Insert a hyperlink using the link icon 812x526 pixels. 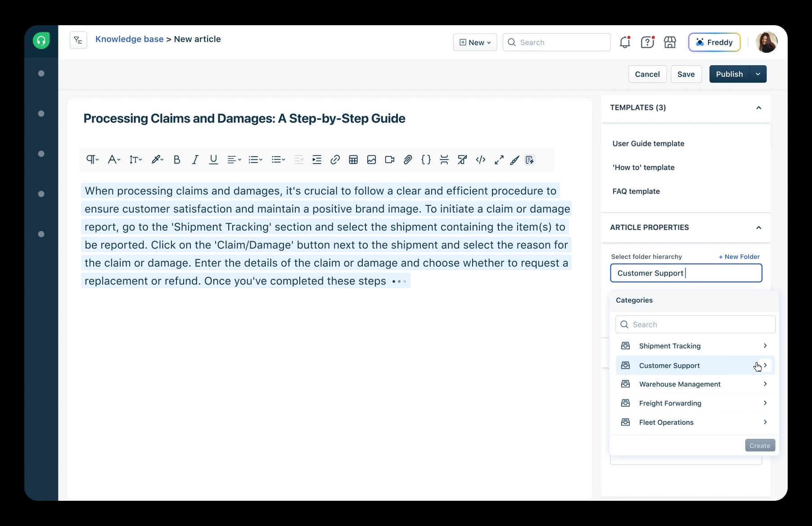(x=335, y=159)
